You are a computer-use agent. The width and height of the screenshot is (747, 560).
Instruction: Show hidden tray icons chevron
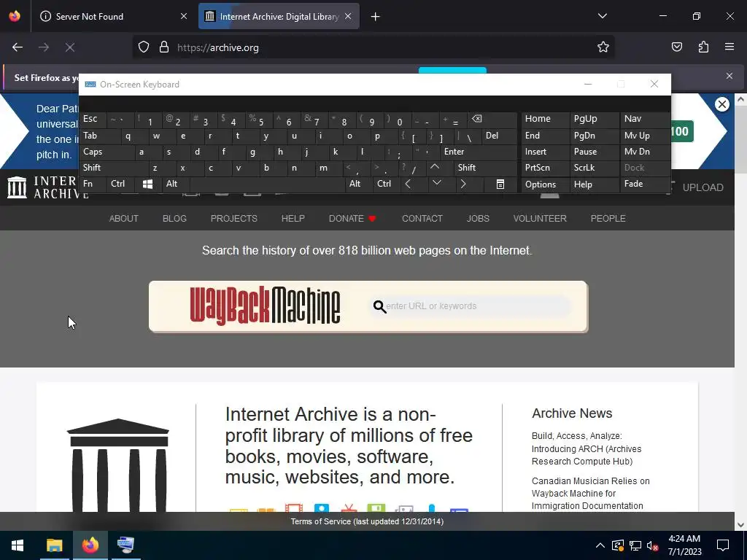click(x=600, y=545)
